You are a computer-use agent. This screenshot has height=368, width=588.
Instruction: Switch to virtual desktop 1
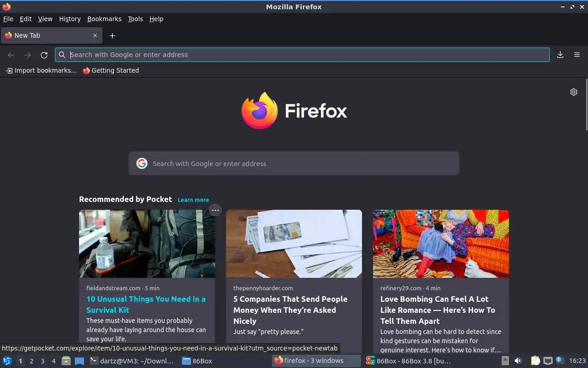(x=20, y=361)
